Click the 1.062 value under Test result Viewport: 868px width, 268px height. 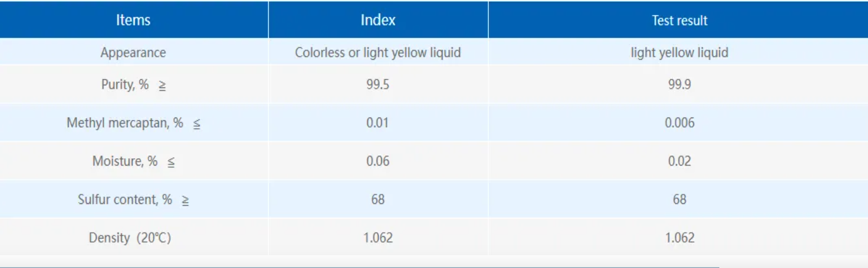[x=679, y=238]
